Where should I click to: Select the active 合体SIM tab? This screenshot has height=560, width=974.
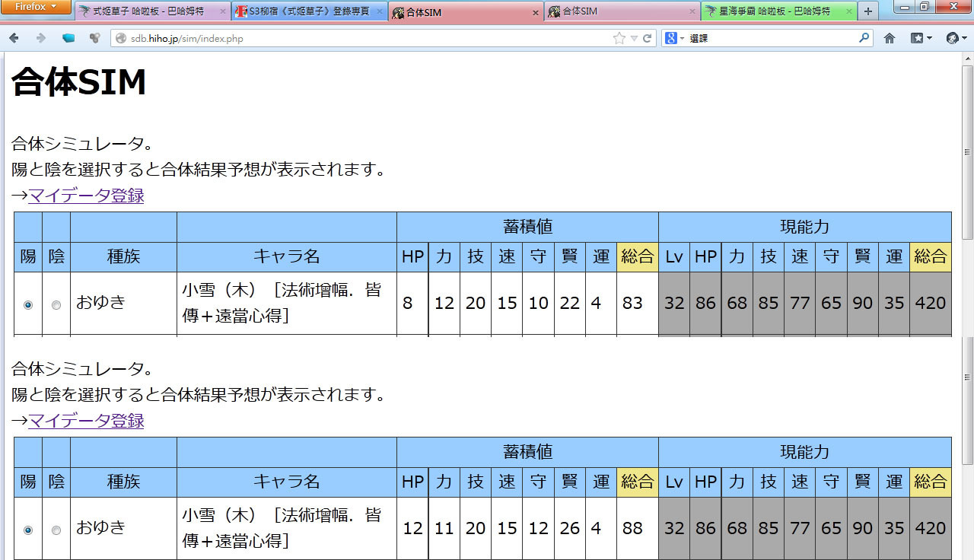pos(466,12)
